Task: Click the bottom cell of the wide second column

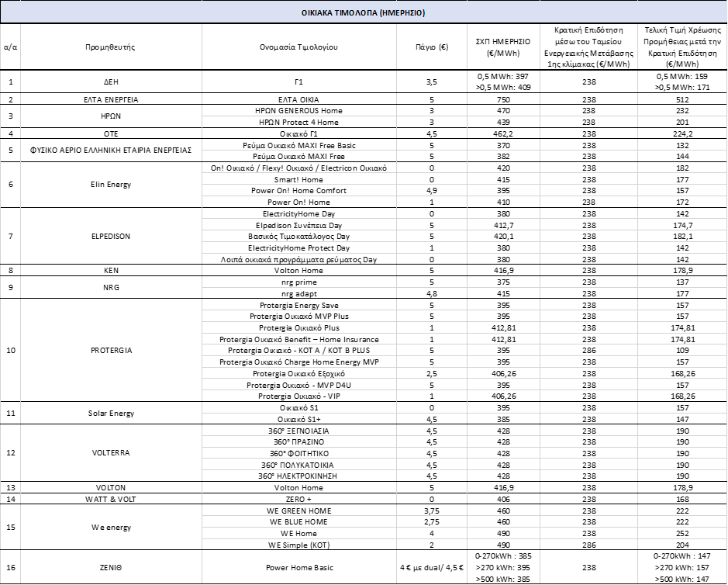Action: [x=111, y=567]
